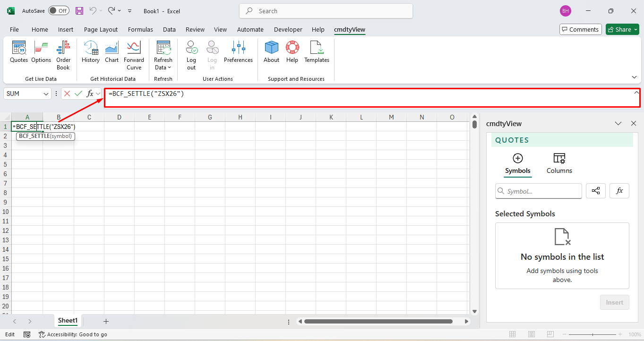Image resolution: width=644 pixels, height=341 pixels.
Task: Toggle the AutoSave switch
Action: coord(59,11)
